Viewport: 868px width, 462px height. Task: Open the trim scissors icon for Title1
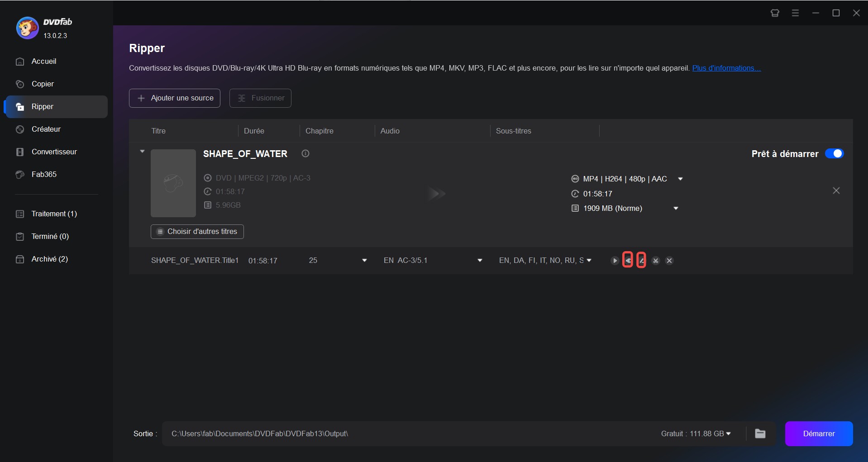pyautogui.click(x=655, y=261)
